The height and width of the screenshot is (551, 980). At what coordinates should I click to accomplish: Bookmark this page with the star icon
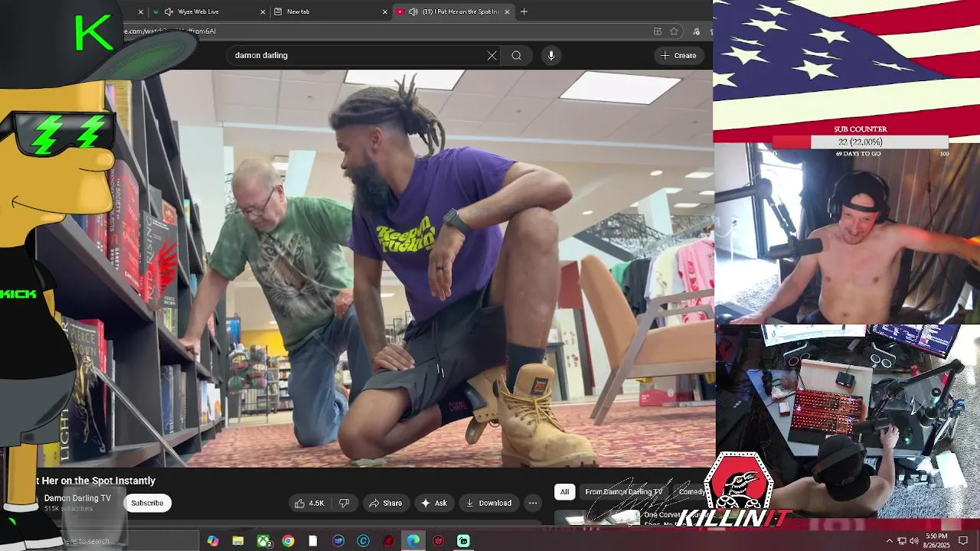pyautogui.click(x=674, y=31)
